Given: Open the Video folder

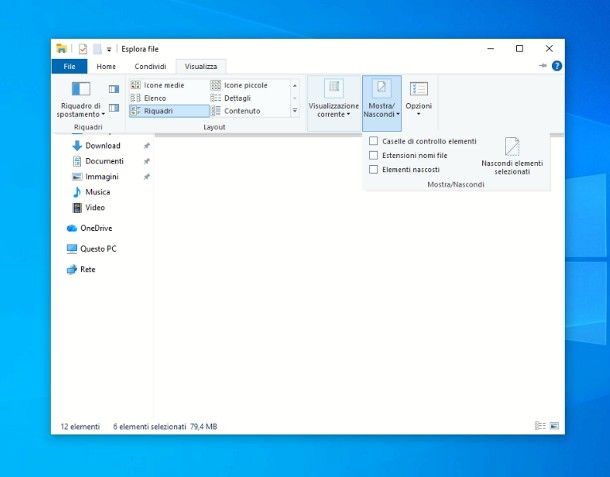Looking at the screenshot, I should click(89, 207).
